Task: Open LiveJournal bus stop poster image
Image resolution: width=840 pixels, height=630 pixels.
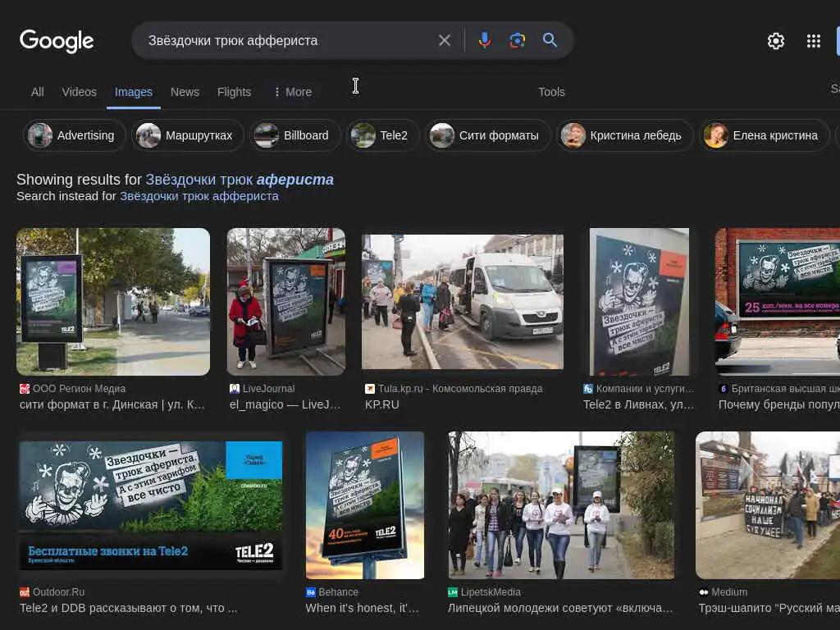Action: coord(286,302)
